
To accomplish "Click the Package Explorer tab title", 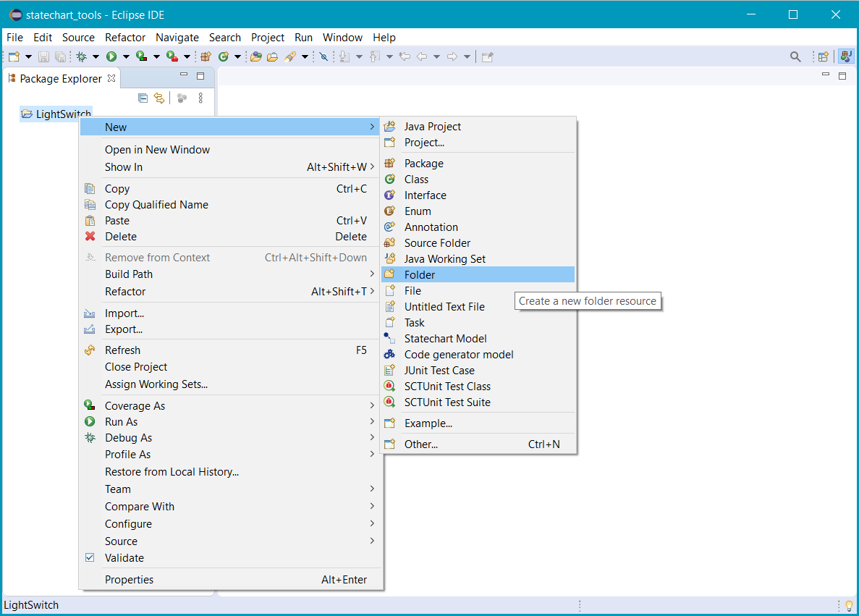I will [x=61, y=79].
